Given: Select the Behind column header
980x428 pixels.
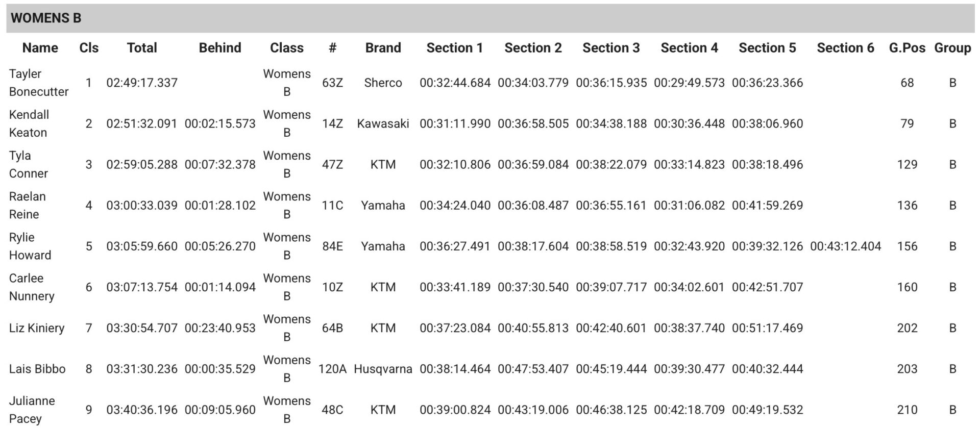Looking at the screenshot, I should (220, 48).
